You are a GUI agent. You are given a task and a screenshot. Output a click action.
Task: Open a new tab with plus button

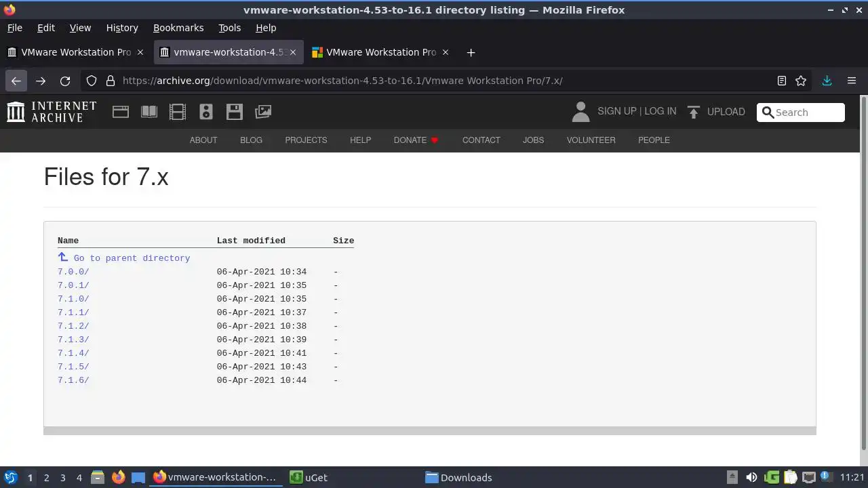point(471,52)
